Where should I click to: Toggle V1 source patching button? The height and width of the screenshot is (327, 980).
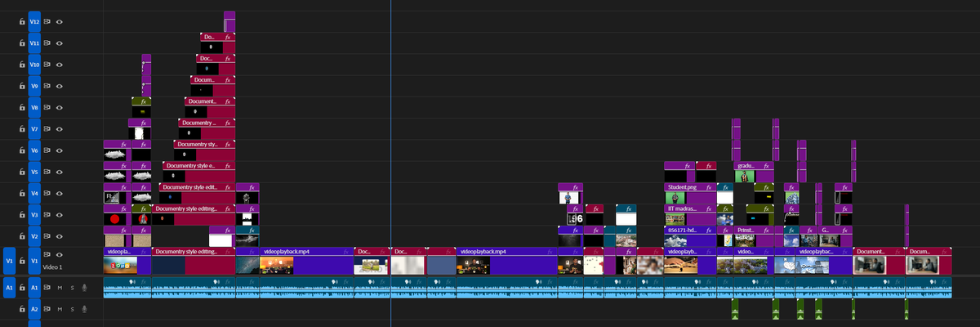[10, 260]
